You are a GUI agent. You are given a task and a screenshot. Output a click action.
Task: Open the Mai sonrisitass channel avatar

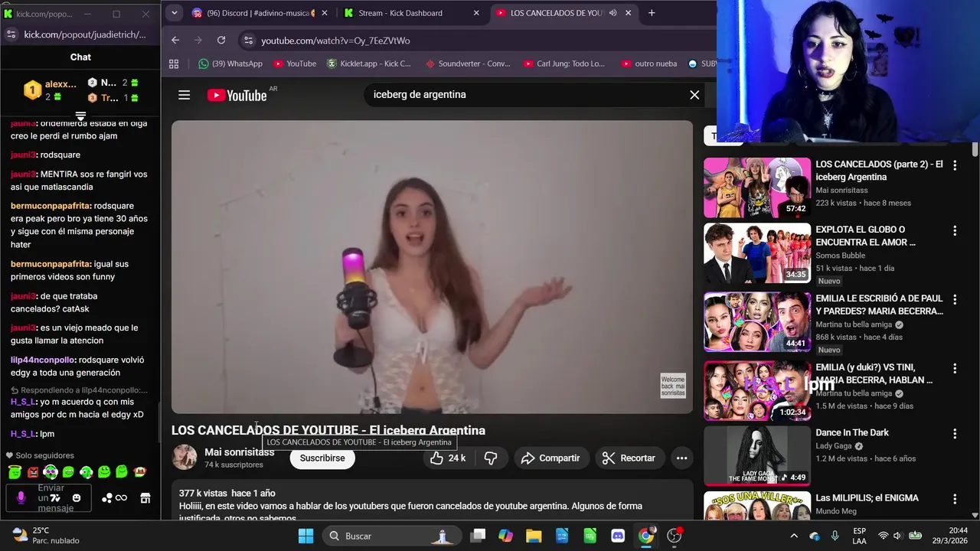(x=185, y=457)
